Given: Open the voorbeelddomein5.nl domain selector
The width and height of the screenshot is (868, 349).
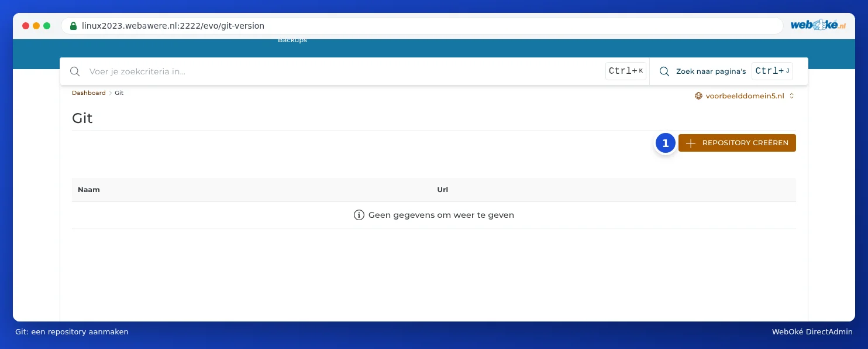Looking at the screenshot, I should [x=745, y=96].
